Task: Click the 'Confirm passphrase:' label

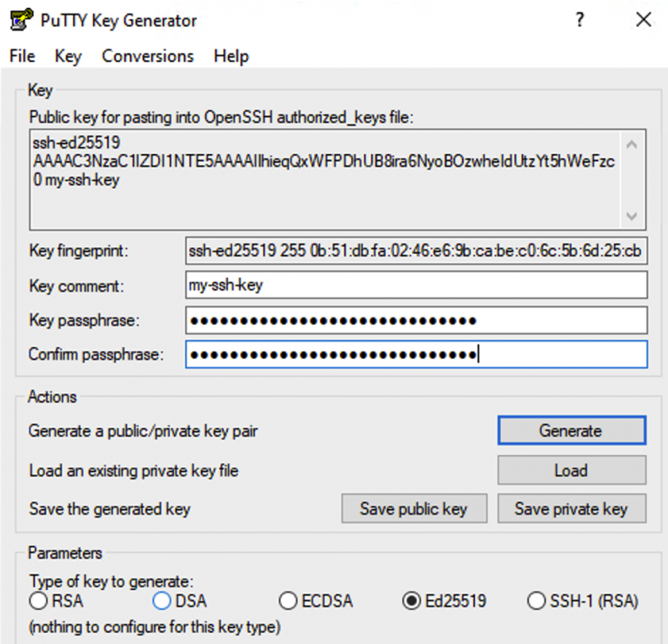Action: click(x=96, y=354)
